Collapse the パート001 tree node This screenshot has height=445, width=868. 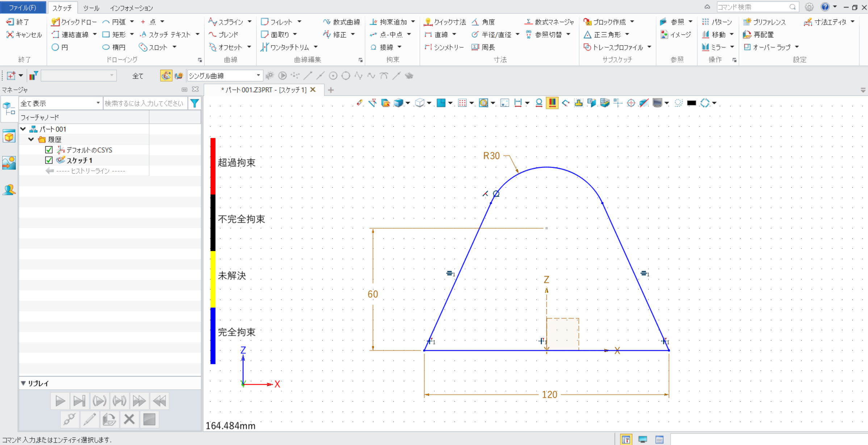coord(23,129)
